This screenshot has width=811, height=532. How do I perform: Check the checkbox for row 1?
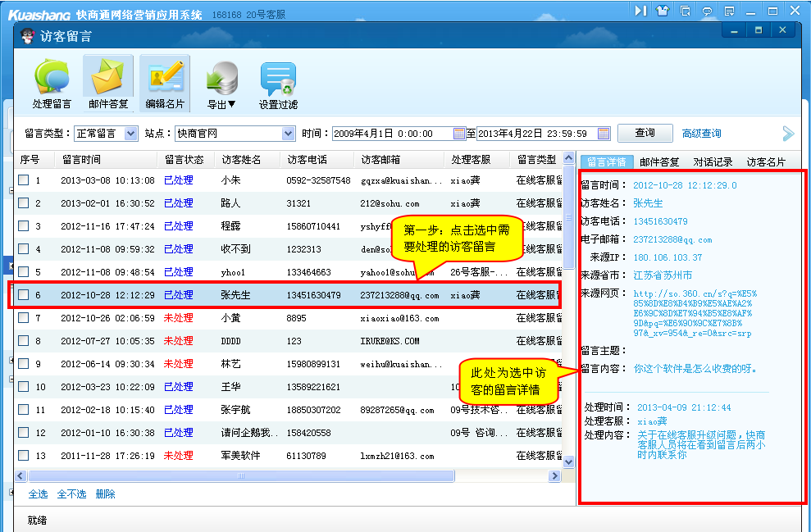pyautogui.click(x=24, y=180)
